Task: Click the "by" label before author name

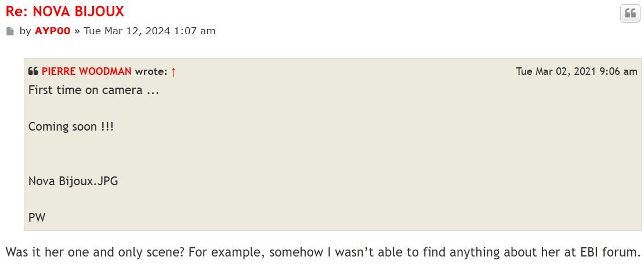Action: (x=25, y=31)
